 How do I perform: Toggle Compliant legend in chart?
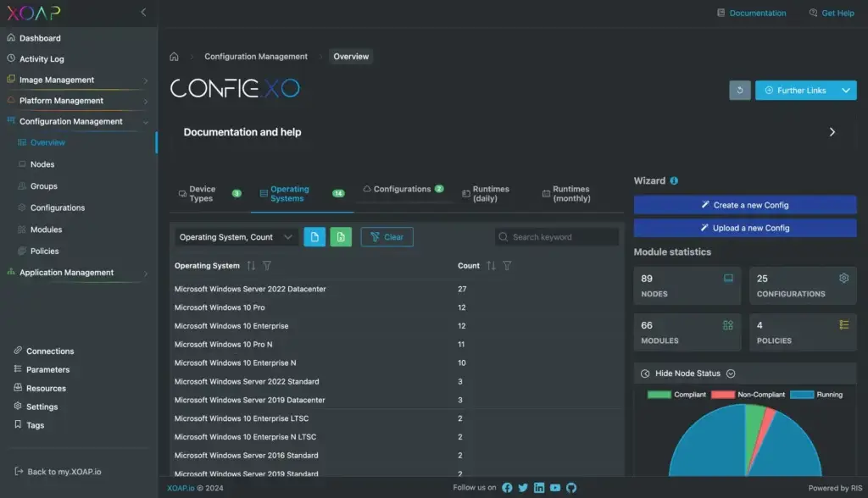[x=676, y=395]
